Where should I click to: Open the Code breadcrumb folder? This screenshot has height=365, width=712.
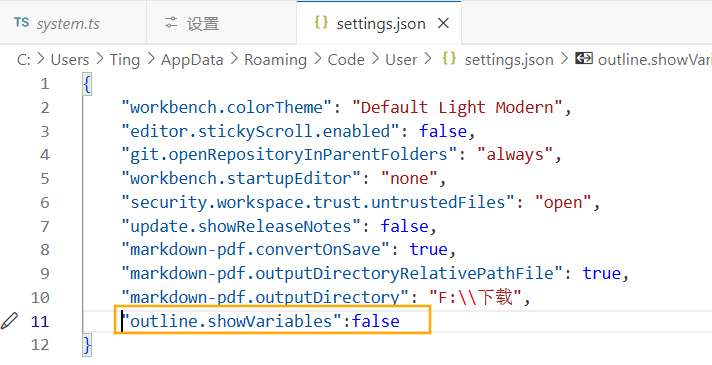(x=346, y=59)
